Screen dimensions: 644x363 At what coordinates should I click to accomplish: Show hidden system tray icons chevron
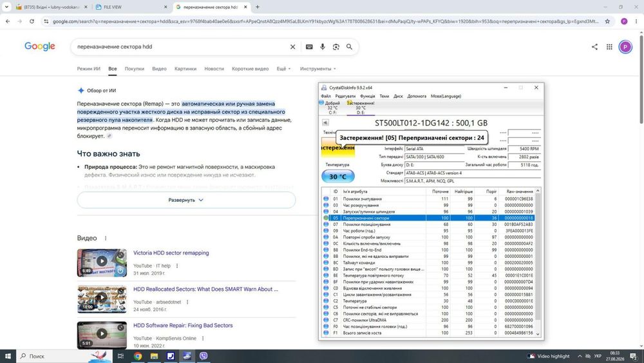[x=580, y=356]
